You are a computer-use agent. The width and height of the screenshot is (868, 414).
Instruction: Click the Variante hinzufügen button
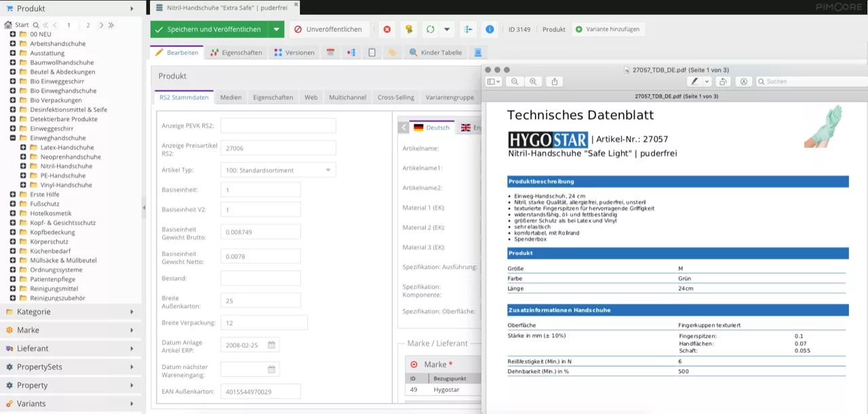click(608, 30)
